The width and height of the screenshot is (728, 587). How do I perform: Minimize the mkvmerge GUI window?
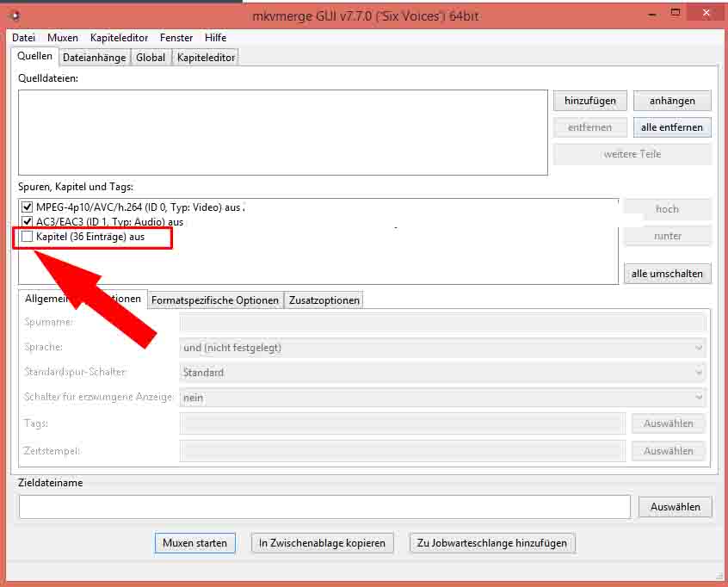(652, 14)
